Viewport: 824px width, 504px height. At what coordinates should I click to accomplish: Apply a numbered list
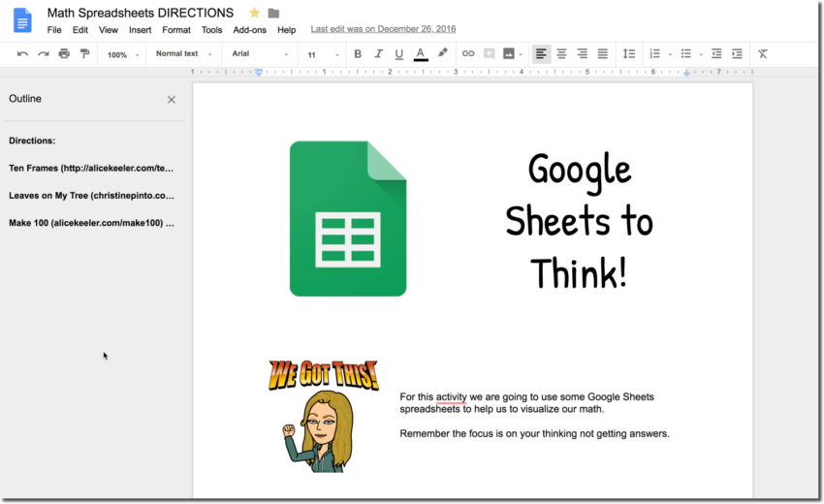(x=654, y=53)
